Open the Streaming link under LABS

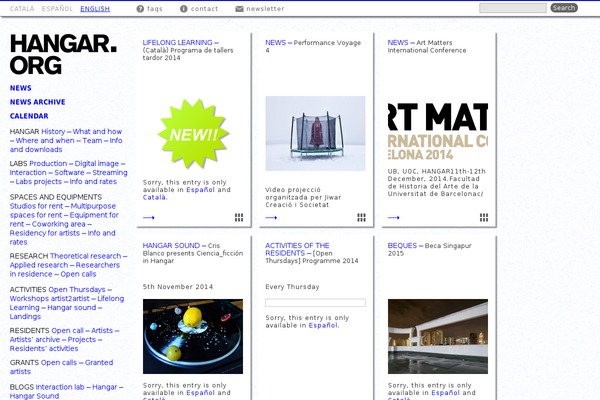pos(110,173)
